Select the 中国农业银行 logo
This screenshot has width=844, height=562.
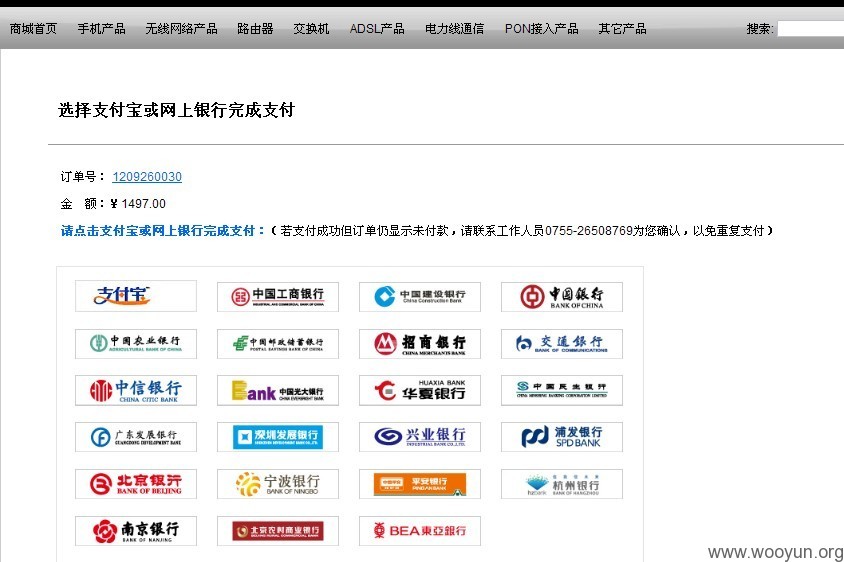(x=136, y=343)
